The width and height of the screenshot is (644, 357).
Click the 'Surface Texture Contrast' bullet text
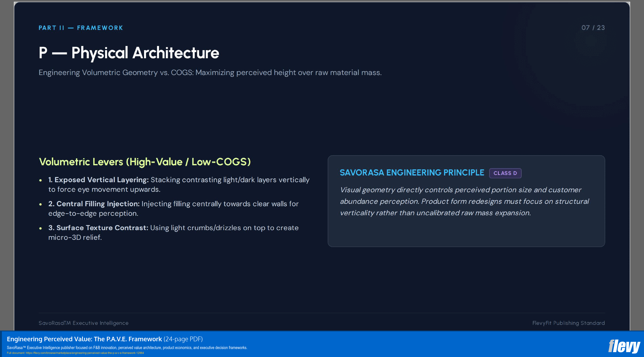[x=173, y=232]
